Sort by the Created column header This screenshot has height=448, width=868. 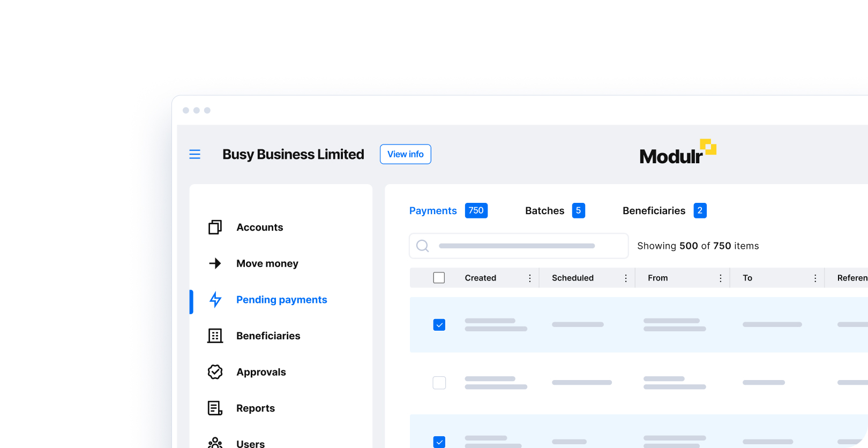pyautogui.click(x=480, y=278)
